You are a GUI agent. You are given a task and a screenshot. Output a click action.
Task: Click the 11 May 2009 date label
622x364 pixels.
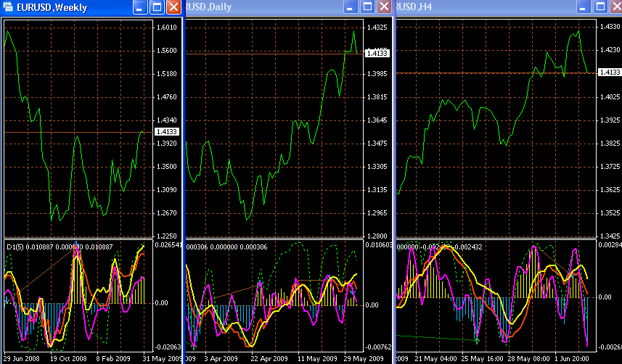(x=317, y=358)
